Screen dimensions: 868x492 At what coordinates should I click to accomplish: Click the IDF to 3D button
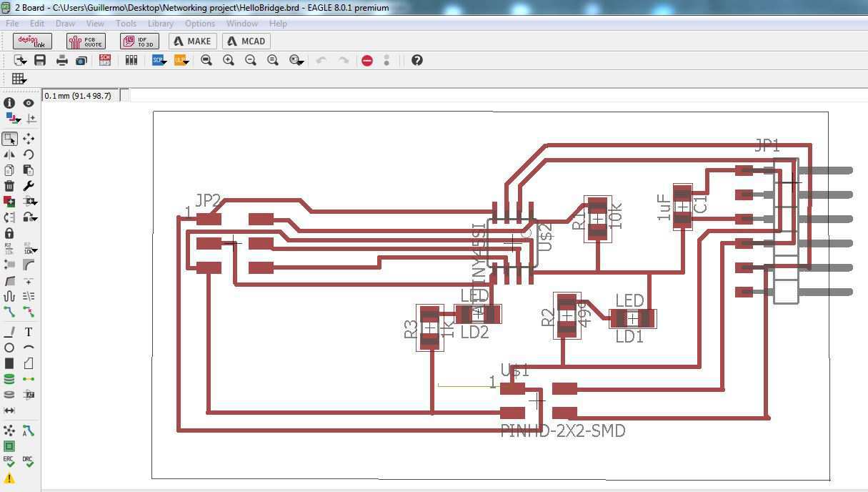click(139, 41)
